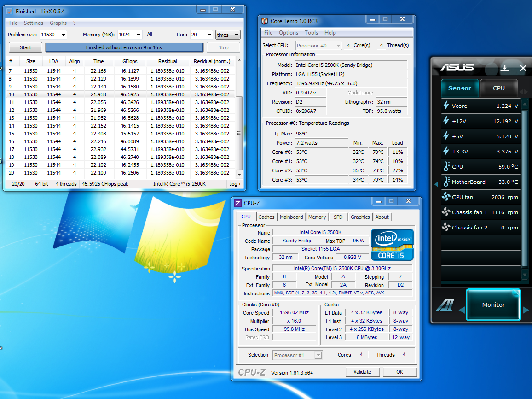This screenshot has height=399, width=532.
Task: Open the Core Temp Tools menu
Action: click(x=311, y=33)
